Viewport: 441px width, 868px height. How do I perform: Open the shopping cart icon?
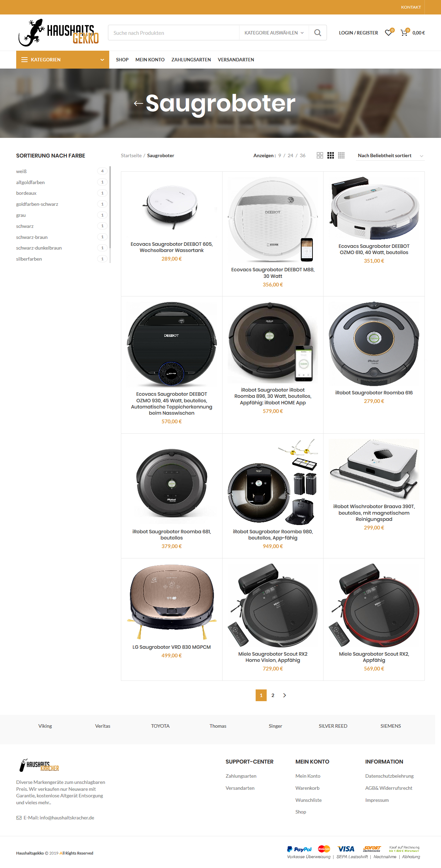[404, 33]
